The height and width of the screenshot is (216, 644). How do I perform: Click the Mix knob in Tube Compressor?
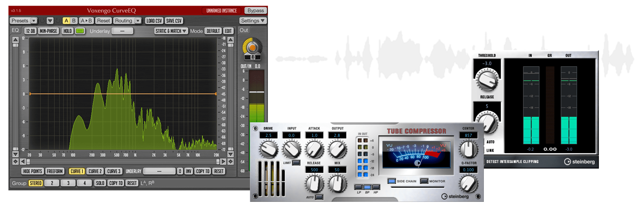337,184
